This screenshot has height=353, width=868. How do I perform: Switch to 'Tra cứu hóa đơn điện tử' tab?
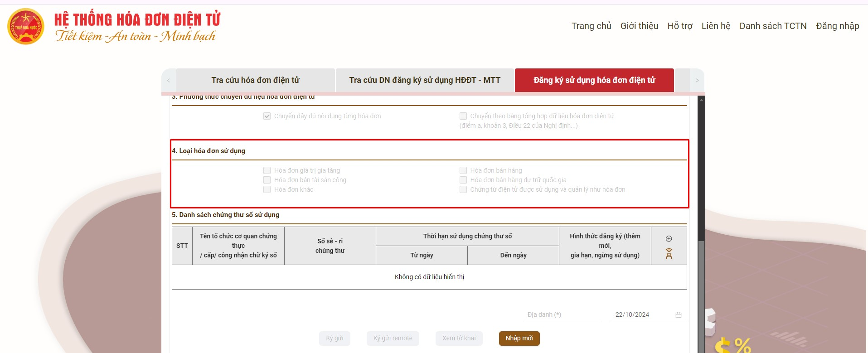[255, 80]
